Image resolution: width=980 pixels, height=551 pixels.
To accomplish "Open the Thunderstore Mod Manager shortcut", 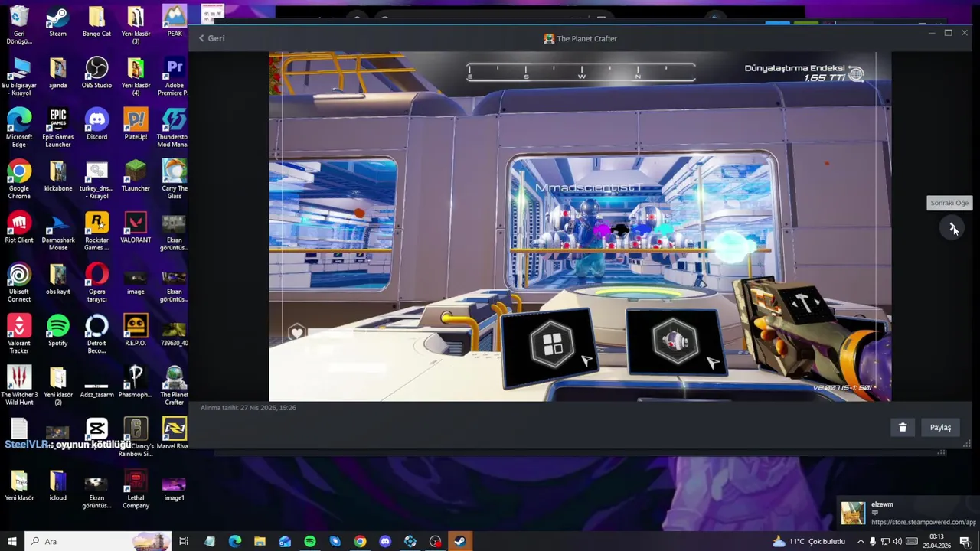I will pos(175,128).
